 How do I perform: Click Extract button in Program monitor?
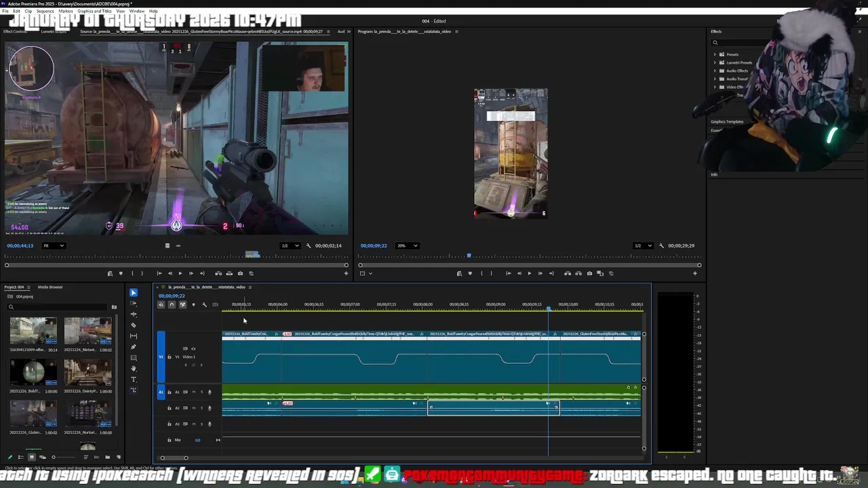click(578, 273)
